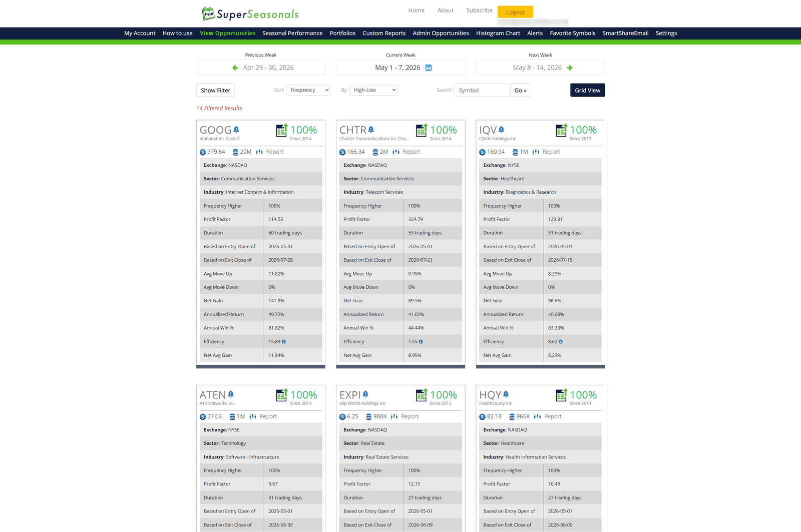Open IQV Report link
This screenshot has height=532, width=801.
pos(551,152)
